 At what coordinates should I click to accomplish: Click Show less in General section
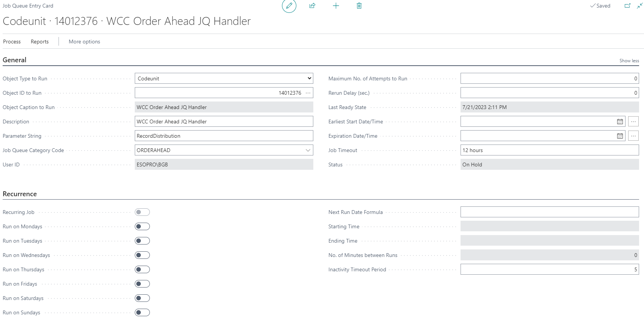tap(629, 61)
